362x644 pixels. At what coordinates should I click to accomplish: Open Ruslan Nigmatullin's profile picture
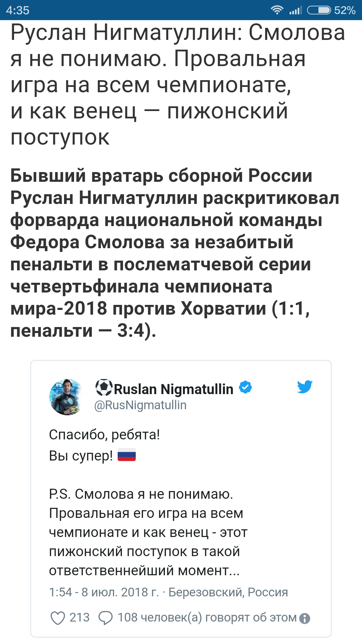tap(66, 397)
